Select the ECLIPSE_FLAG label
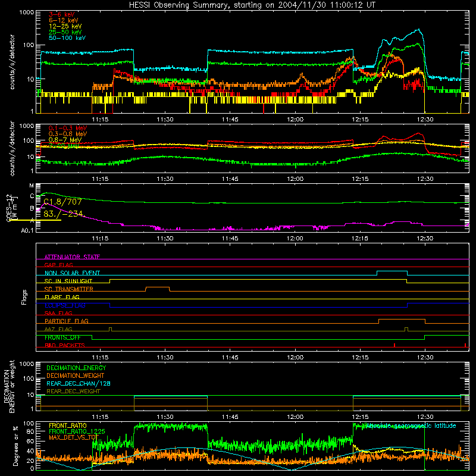This screenshot has width=476, height=476. (x=65, y=305)
